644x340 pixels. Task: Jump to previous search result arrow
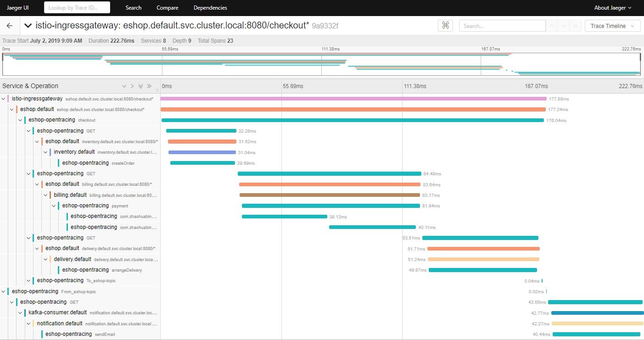coord(552,26)
